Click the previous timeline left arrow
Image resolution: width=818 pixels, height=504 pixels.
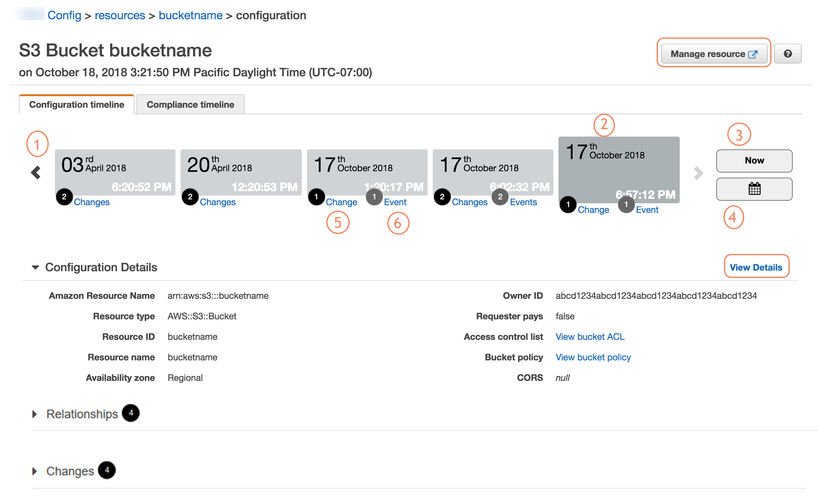tap(36, 173)
